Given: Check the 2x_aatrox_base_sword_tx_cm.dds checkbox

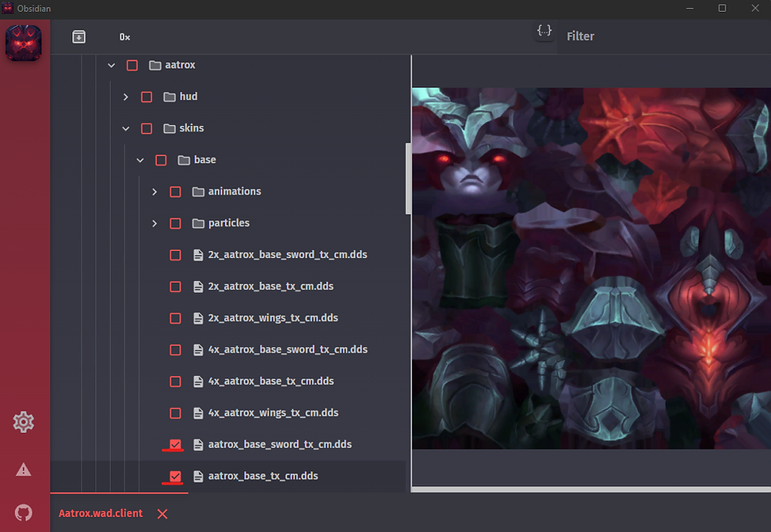Looking at the screenshot, I should 175,255.
